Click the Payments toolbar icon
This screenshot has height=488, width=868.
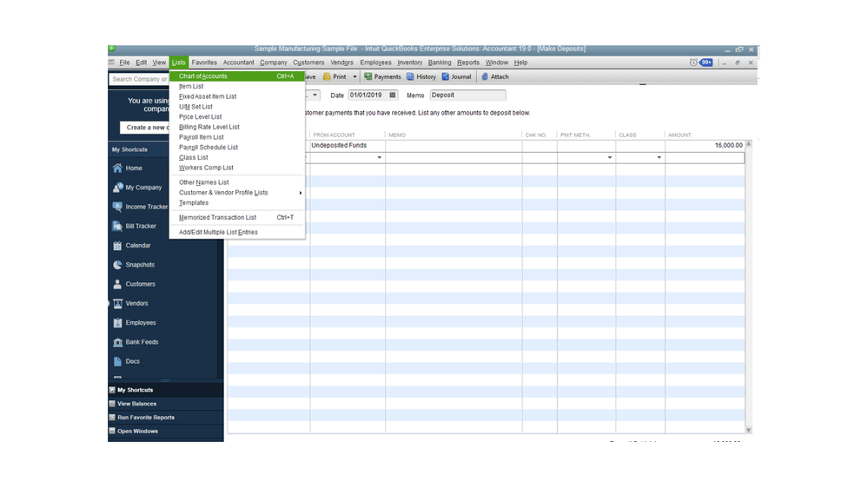368,77
